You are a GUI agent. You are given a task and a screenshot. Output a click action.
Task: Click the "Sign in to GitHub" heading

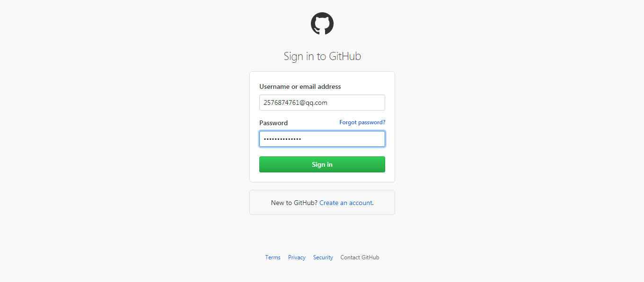(x=322, y=56)
